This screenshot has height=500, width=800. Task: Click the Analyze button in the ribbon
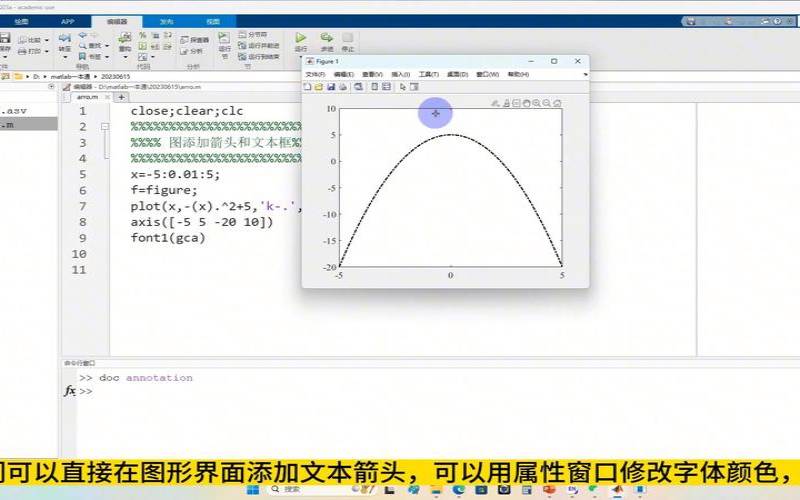[x=192, y=51]
